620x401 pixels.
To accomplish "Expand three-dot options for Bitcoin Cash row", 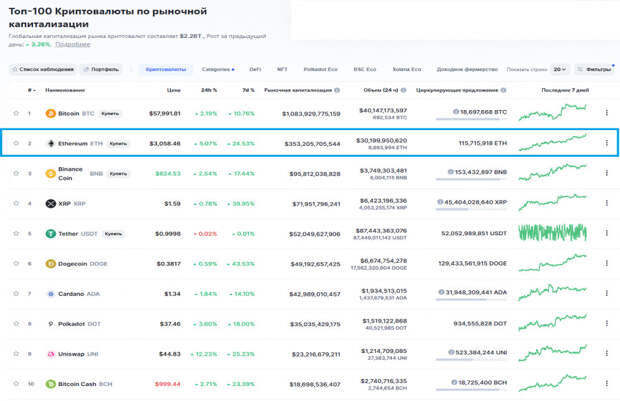I will point(607,383).
